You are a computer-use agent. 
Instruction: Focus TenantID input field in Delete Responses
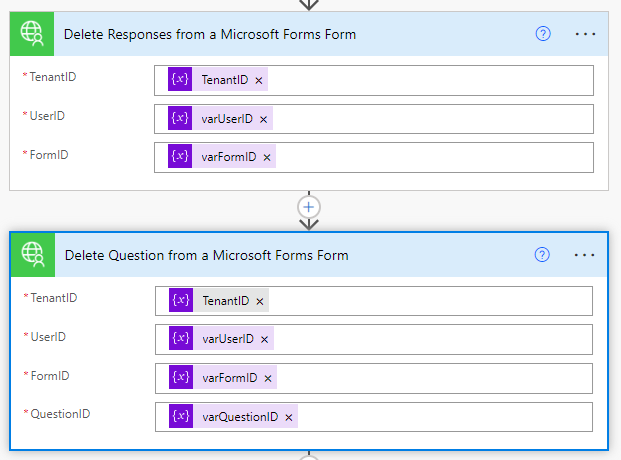374,80
